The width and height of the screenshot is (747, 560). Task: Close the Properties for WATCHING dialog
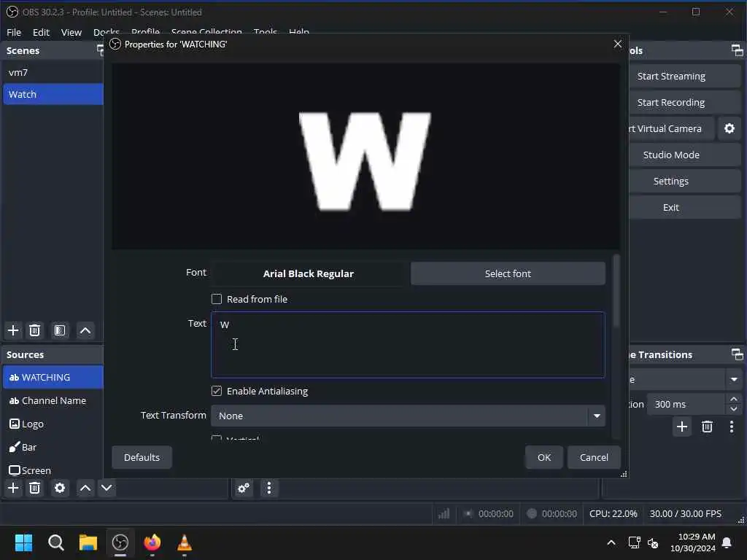(x=618, y=44)
